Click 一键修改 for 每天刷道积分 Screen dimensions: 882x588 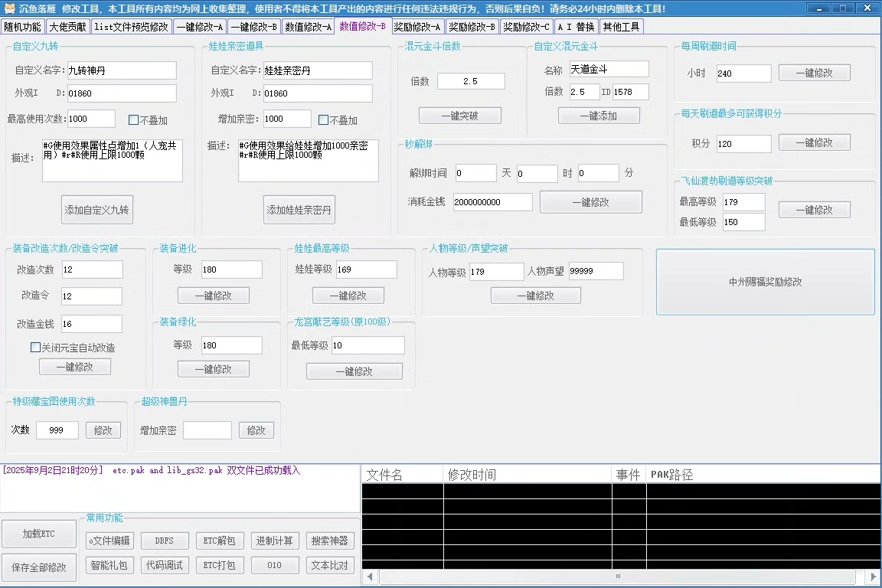[814, 142]
